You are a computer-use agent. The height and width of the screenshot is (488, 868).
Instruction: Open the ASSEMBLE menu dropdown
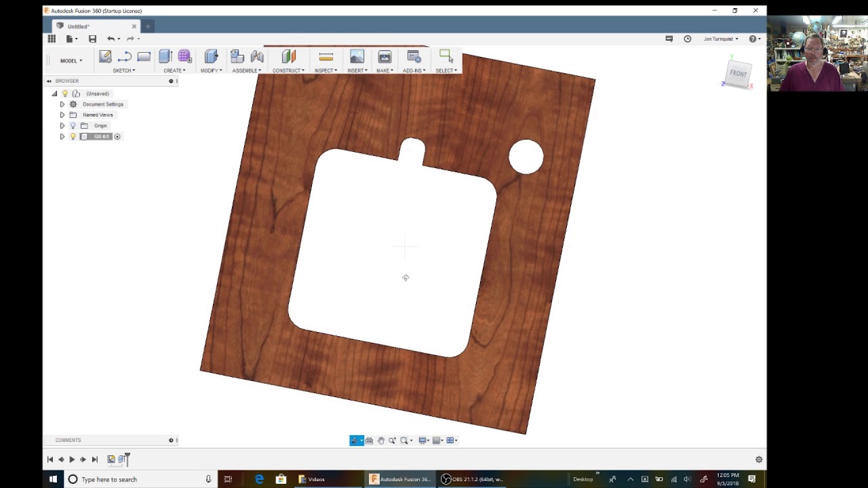(247, 70)
